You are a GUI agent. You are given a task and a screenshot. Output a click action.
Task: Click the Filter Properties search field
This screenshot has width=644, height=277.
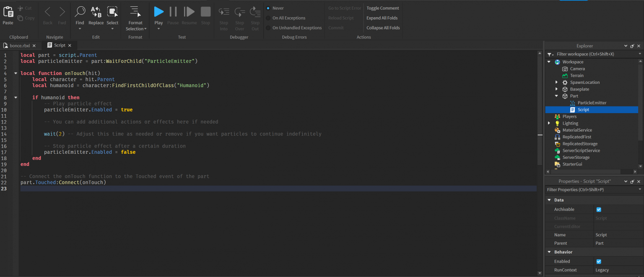tap(591, 190)
